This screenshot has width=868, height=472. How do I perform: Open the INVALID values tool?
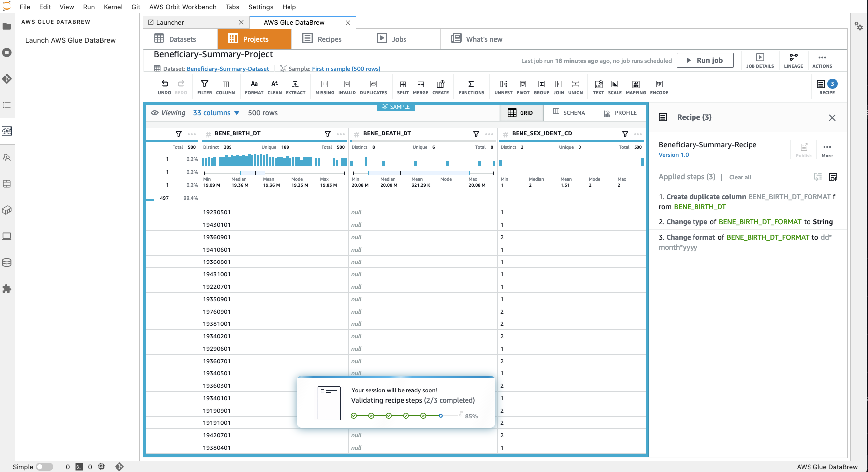point(347,87)
